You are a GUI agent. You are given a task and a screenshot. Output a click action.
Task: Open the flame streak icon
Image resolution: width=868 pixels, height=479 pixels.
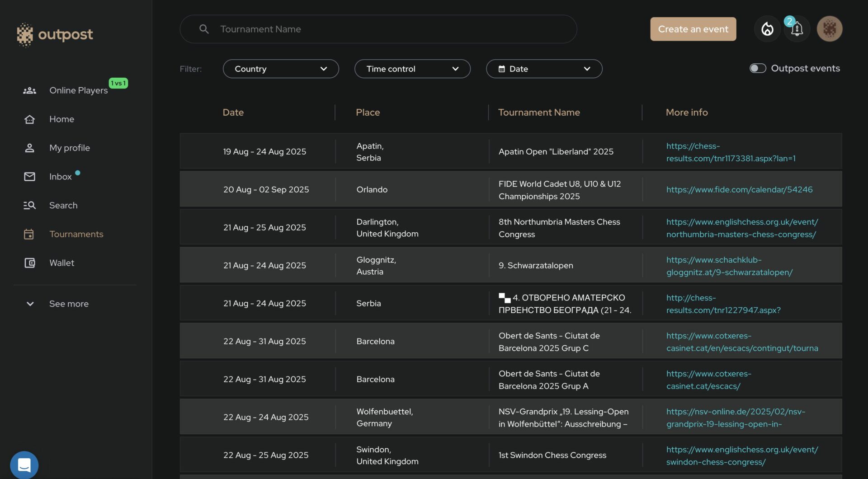767,29
